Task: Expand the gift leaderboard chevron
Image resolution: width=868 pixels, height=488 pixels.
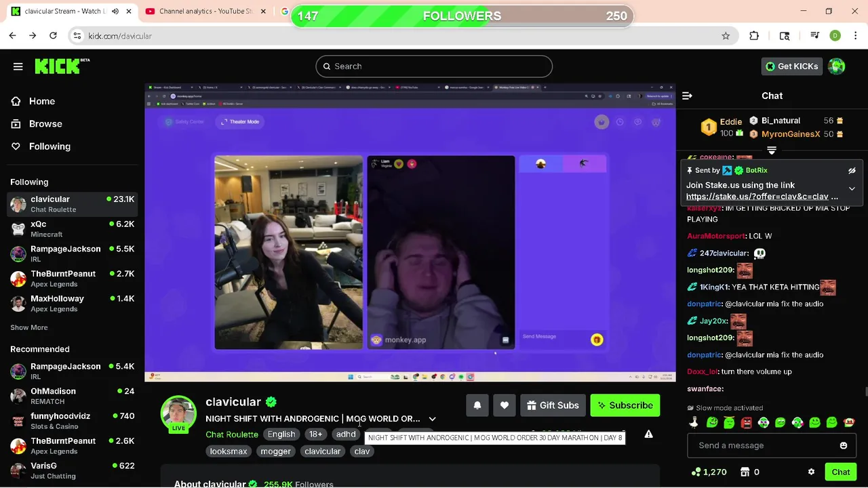Action: pos(772,150)
